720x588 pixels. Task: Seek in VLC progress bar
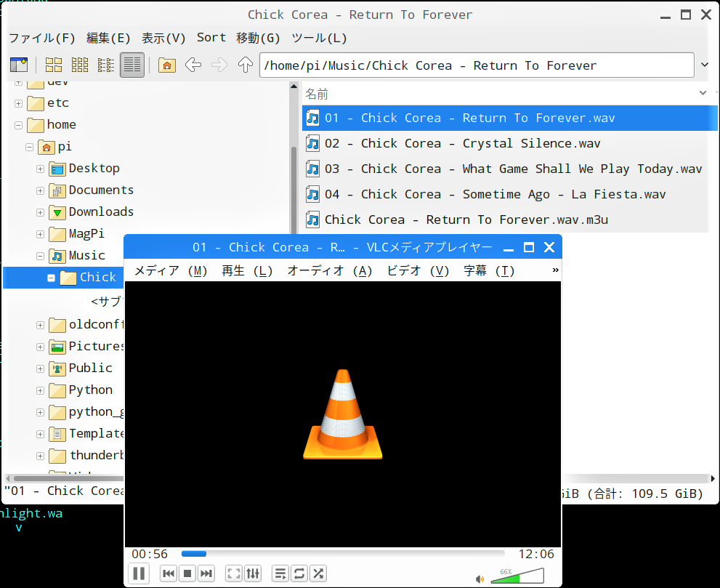pos(343,554)
